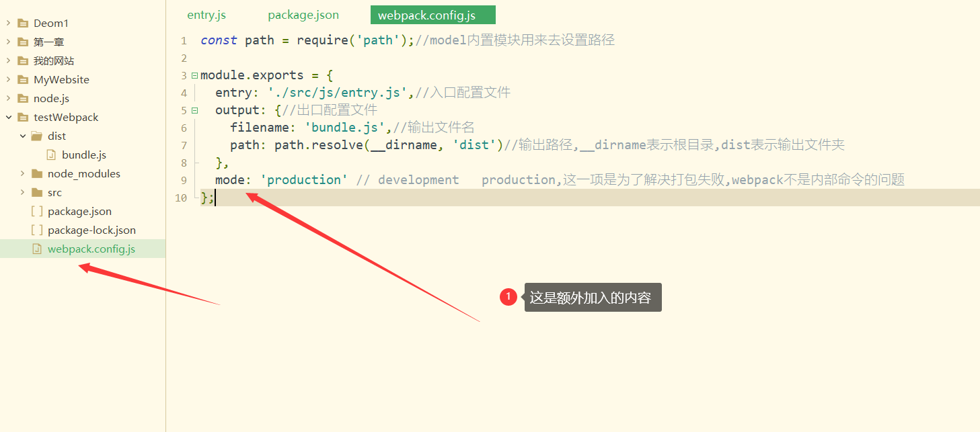
Task: Place cursor on 'bundle.js' string
Action: point(345,127)
